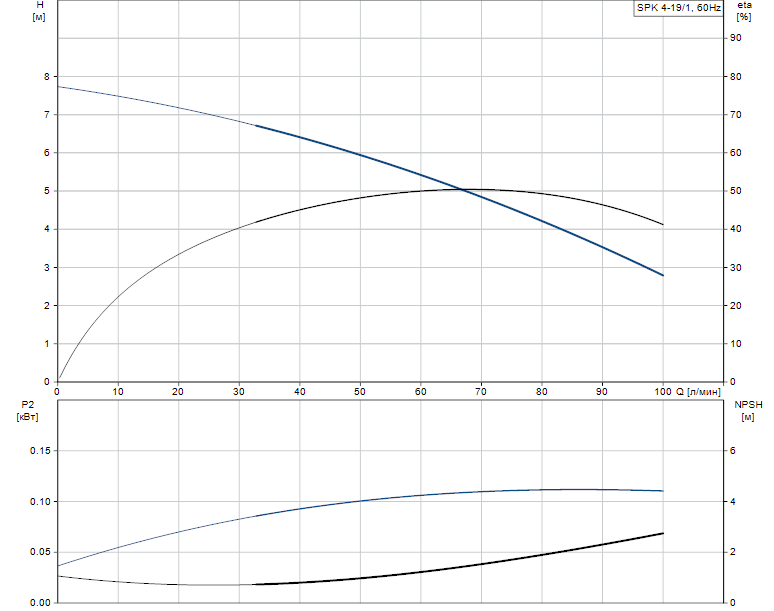
Task: Click the eta [%] efficiency axis title
Action: pyautogui.click(x=743, y=11)
